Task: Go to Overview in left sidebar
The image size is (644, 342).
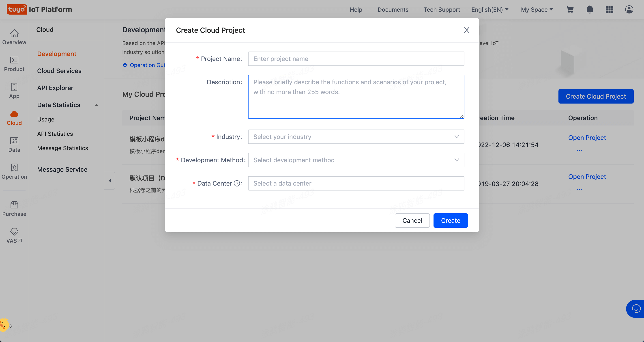Action: [14, 37]
